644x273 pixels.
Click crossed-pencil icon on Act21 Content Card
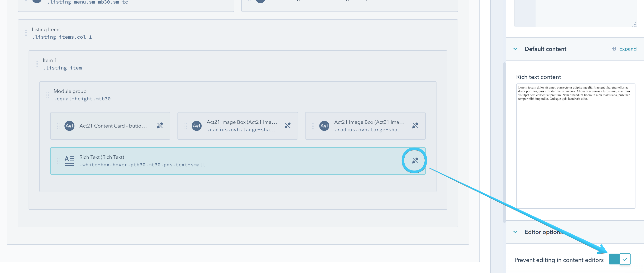pos(160,125)
